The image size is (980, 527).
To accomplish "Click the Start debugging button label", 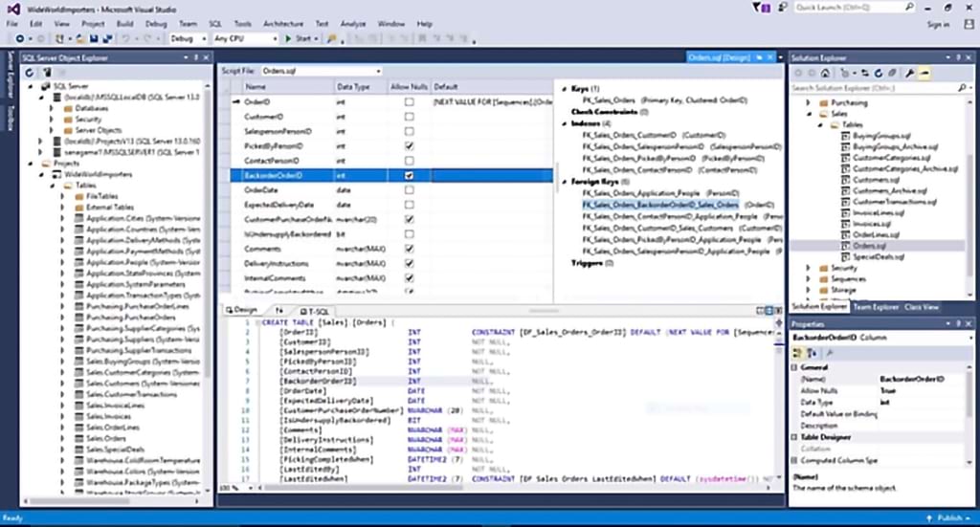I will pyautogui.click(x=303, y=38).
